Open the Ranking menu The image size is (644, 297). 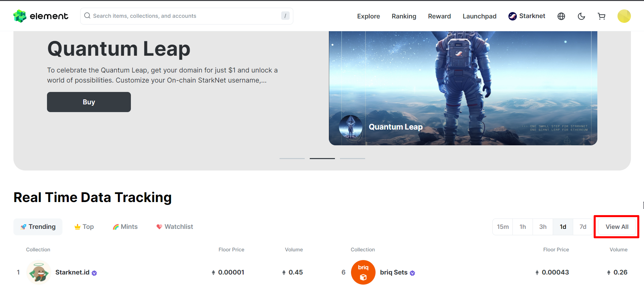(x=404, y=16)
